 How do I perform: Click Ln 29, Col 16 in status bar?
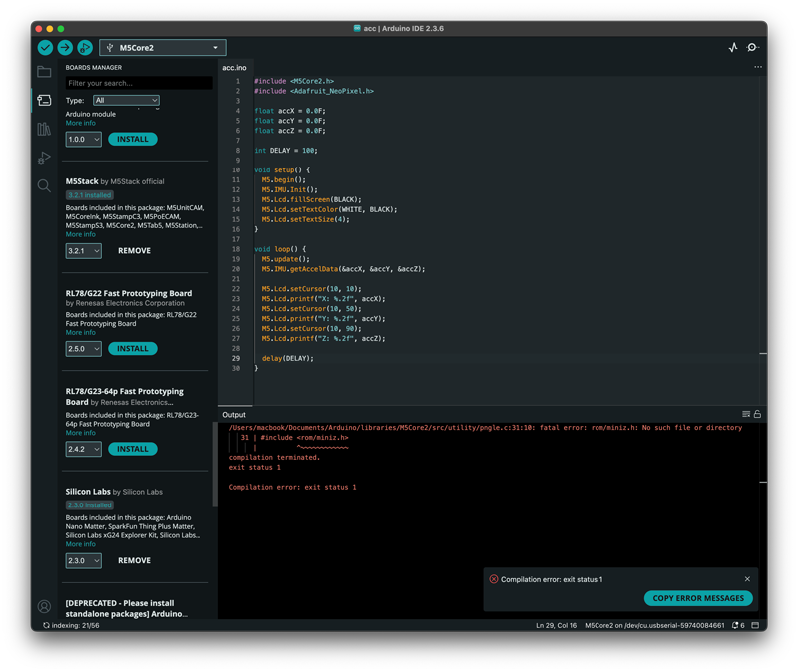tap(556, 625)
